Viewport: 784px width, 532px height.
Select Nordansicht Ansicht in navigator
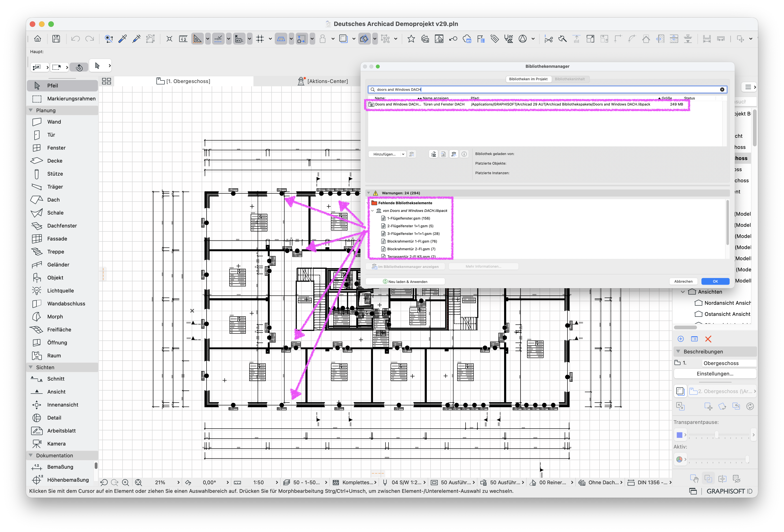pyautogui.click(x=727, y=303)
